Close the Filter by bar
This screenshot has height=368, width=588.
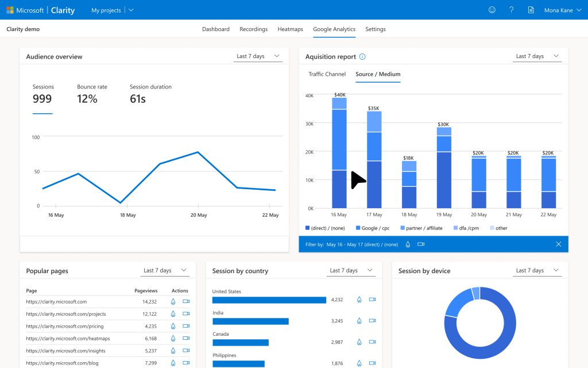click(x=558, y=244)
